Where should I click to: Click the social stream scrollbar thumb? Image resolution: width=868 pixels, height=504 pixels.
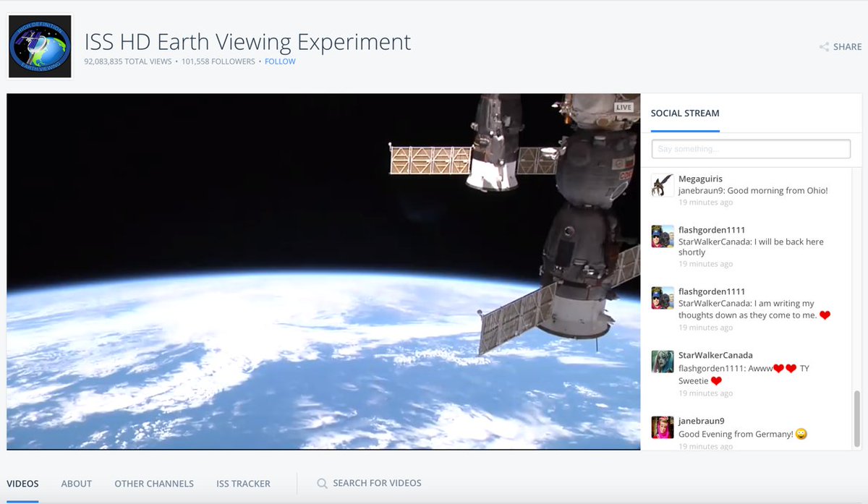(x=857, y=419)
